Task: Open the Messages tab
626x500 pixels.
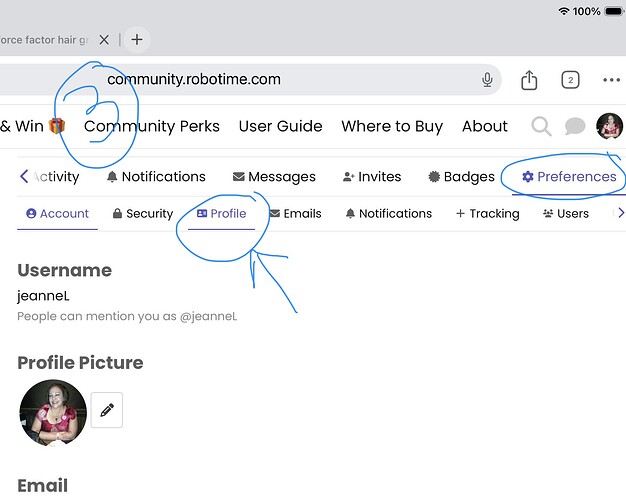Action: 274,177
